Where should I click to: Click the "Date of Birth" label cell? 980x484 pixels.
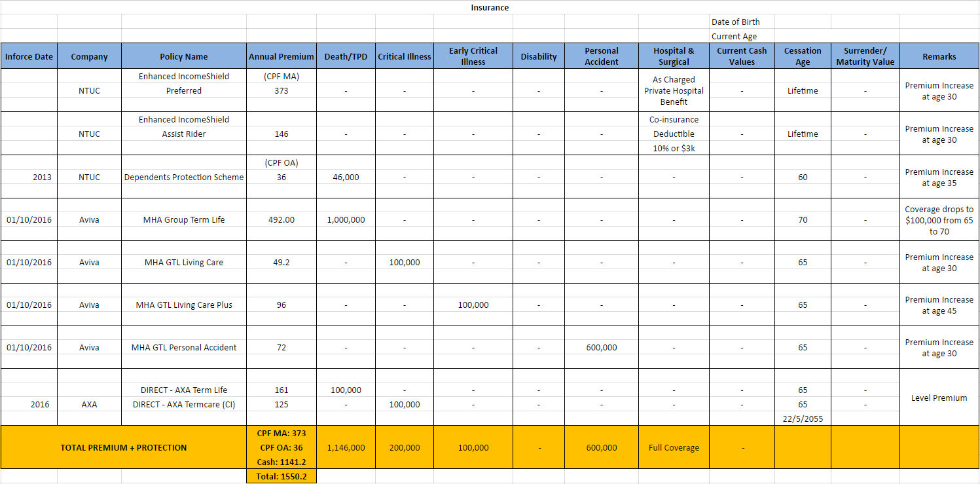[741, 22]
